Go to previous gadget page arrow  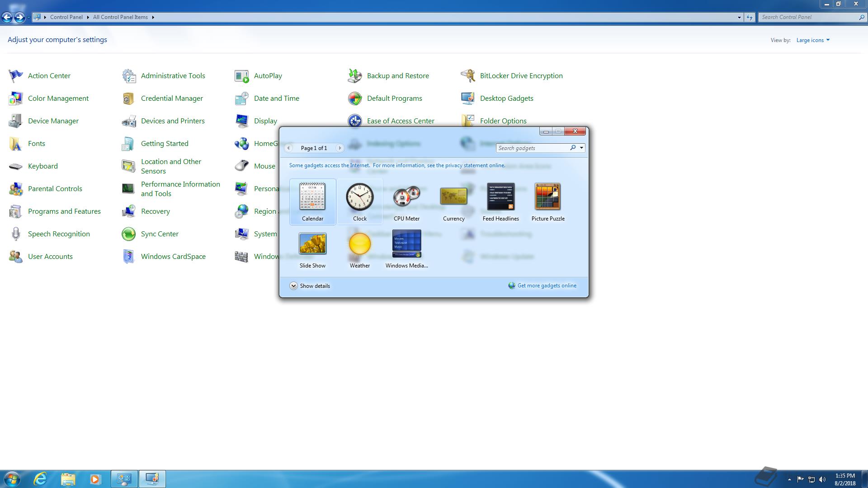pyautogui.click(x=288, y=148)
